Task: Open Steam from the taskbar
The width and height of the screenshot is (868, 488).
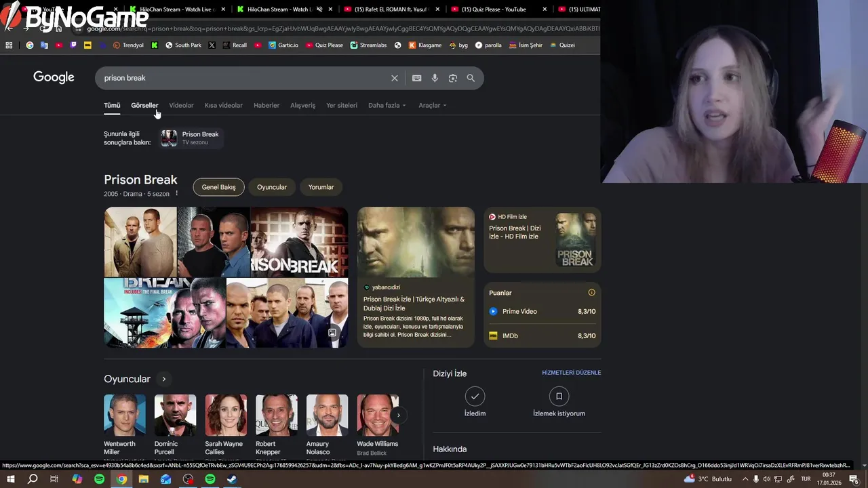Action: tap(232, 479)
